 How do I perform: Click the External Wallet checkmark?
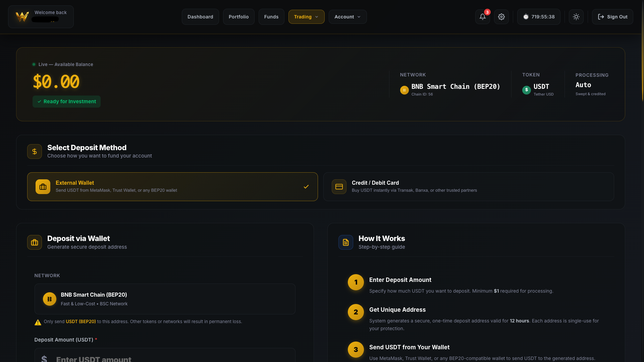(306, 187)
